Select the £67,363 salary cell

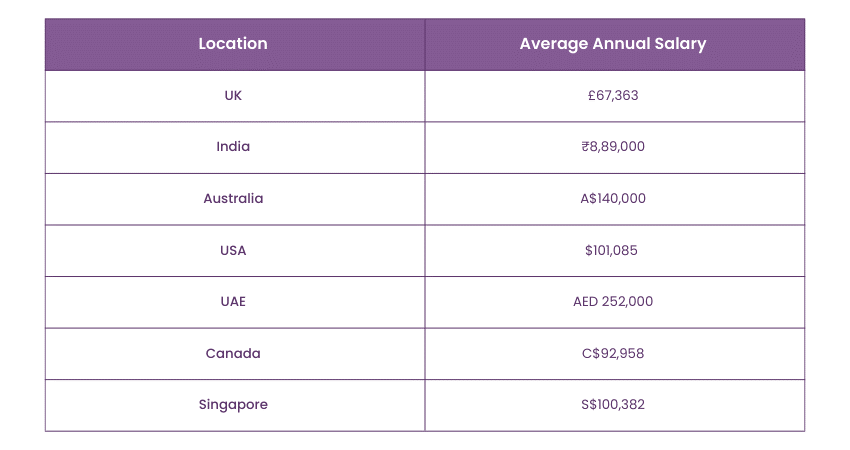[613, 96]
